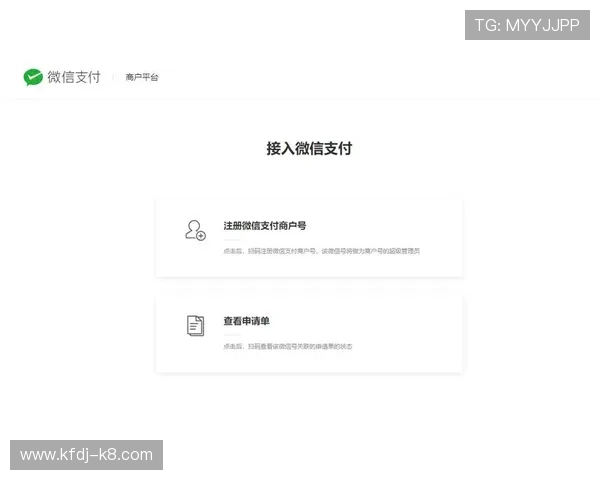Click the 接入微信支付 page heading
Viewport: 600px width, 480px height.
(x=309, y=149)
